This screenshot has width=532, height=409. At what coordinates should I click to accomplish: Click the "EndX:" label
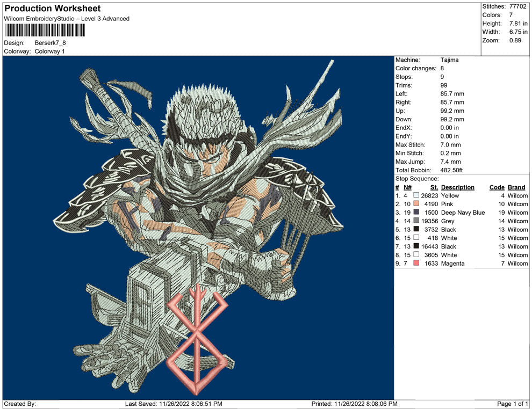[x=404, y=128]
